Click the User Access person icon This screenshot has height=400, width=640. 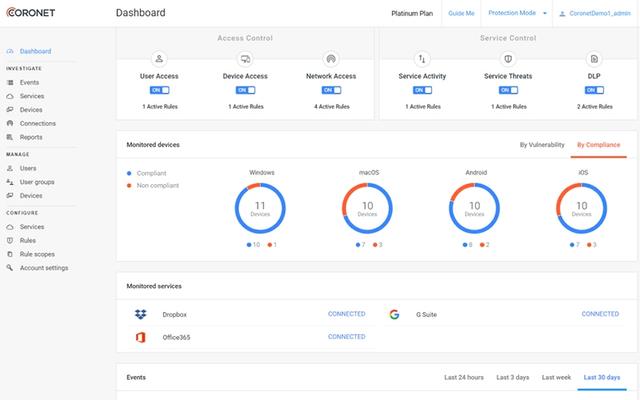click(160, 59)
